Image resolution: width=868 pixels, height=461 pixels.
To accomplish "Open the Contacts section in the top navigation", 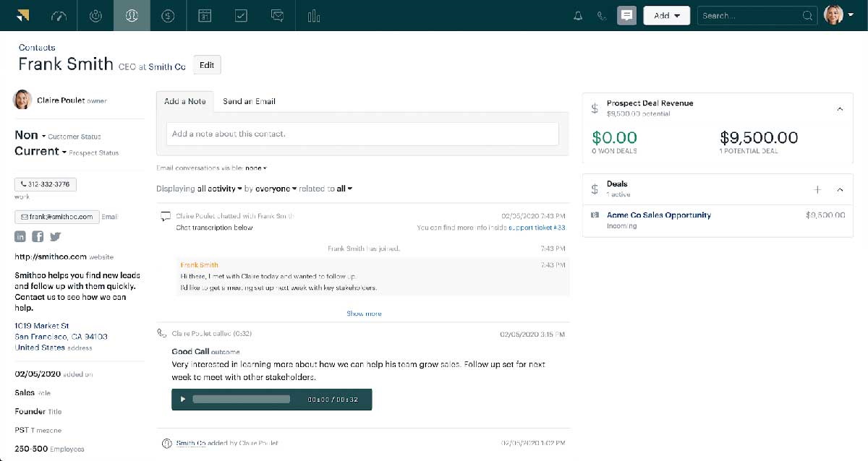I will (x=132, y=15).
